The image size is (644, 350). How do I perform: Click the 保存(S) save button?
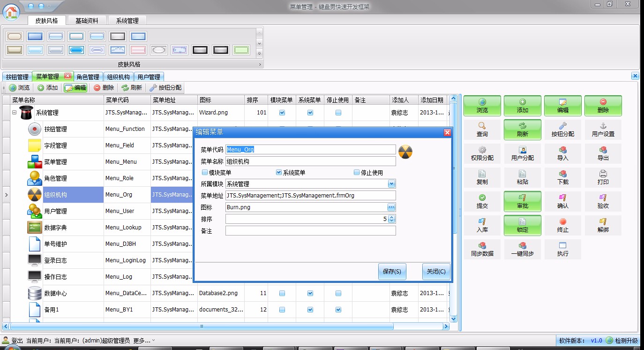point(392,271)
